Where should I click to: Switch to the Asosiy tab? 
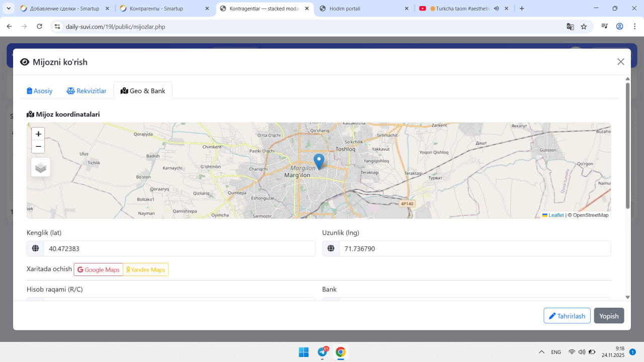(x=40, y=91)
